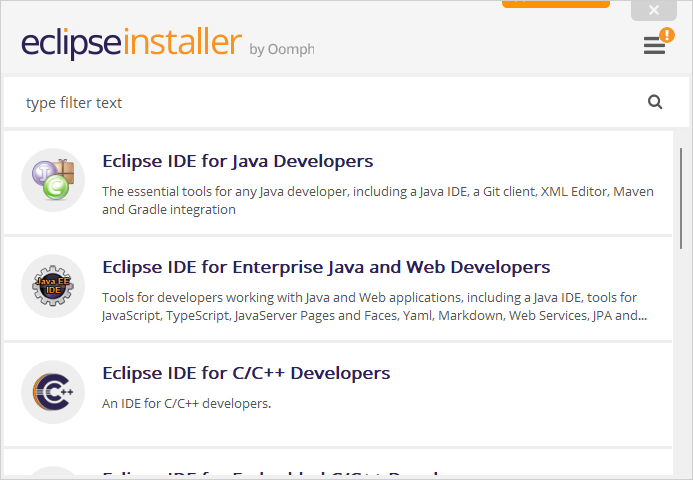Click the orange update notification badge

coord(667,35)
